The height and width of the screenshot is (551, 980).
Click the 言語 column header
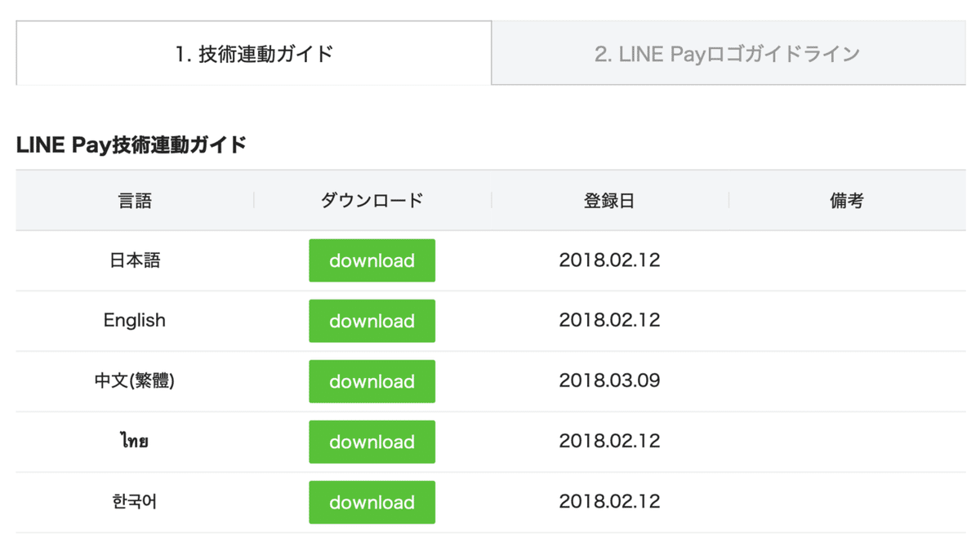(135, 200)
